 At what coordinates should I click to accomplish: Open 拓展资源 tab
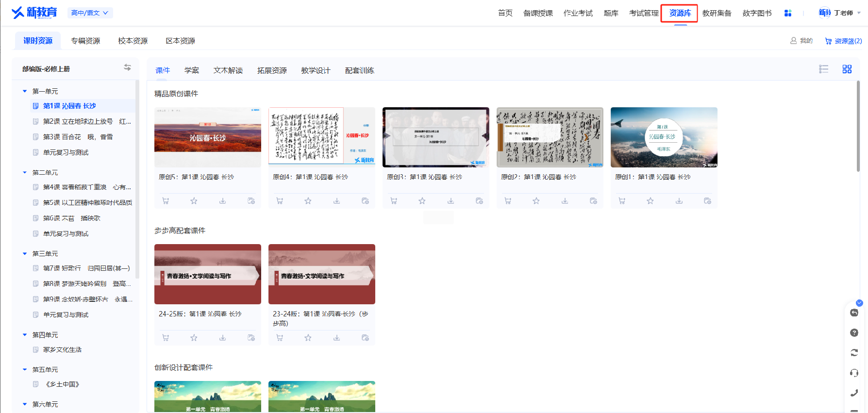(272, 70)
